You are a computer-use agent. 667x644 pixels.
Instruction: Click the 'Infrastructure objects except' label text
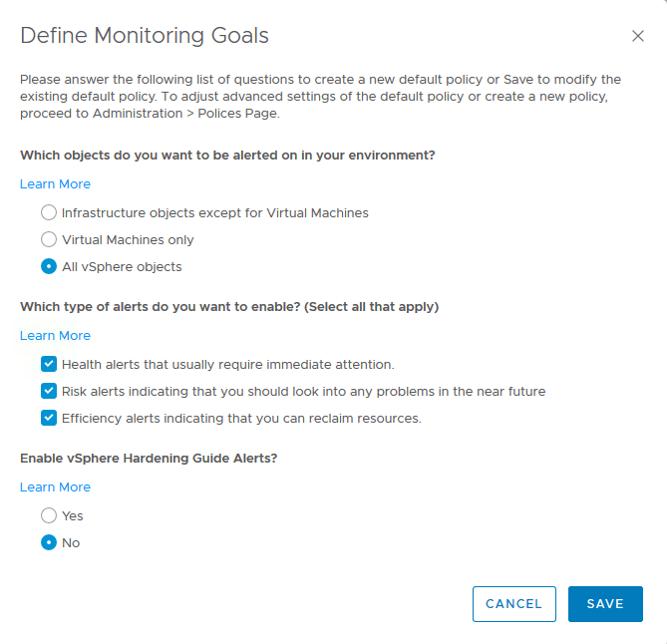(214, 213)
